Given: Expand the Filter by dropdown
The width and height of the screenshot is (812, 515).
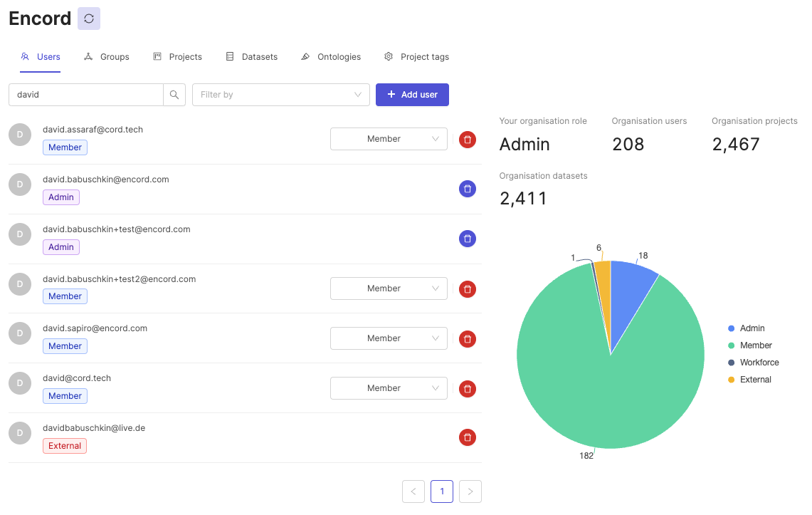Looking at the screenshot, I should [x=281, y=95].
